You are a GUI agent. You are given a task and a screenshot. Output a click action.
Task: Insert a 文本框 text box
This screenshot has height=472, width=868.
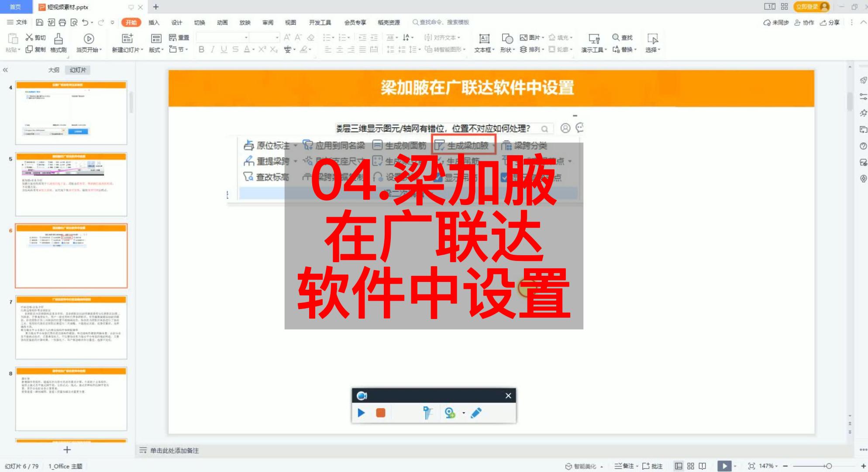point(484,43)
